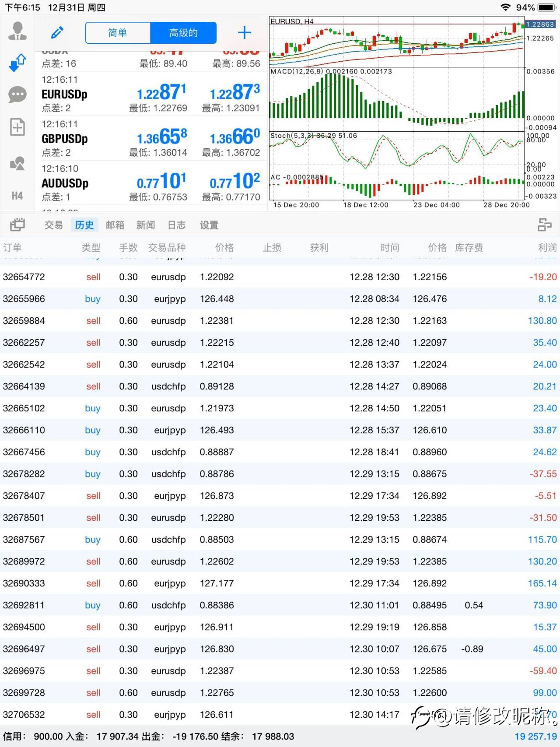Tap the MACD indicator panel
The image size is (560, 747).
397,99
